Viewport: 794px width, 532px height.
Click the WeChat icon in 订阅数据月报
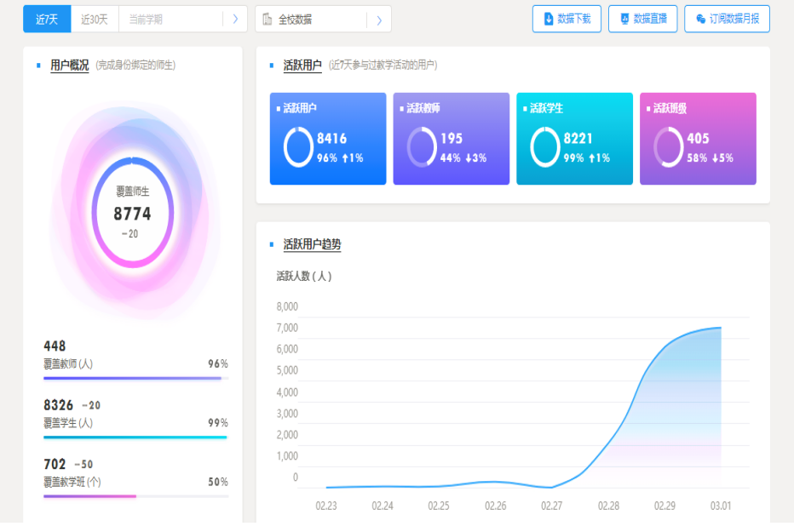(x=700, y=19)
